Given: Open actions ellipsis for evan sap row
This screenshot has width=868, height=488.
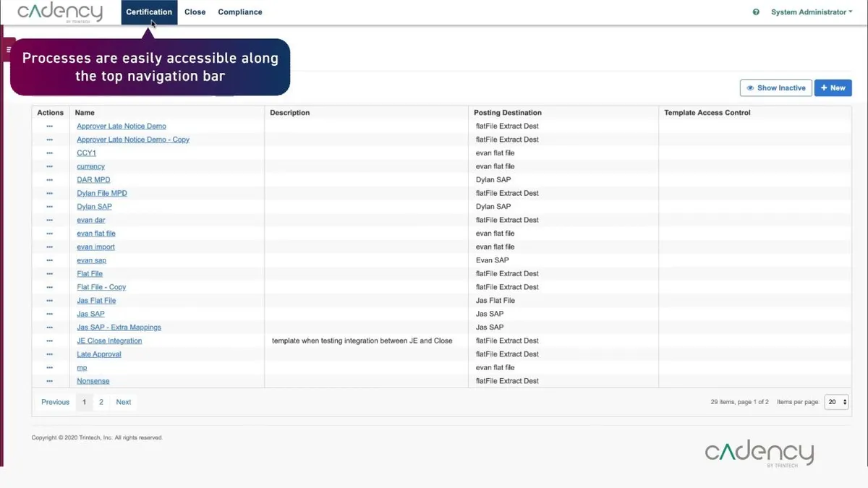Looking at the screenshot, I should (x=50, y=260).
